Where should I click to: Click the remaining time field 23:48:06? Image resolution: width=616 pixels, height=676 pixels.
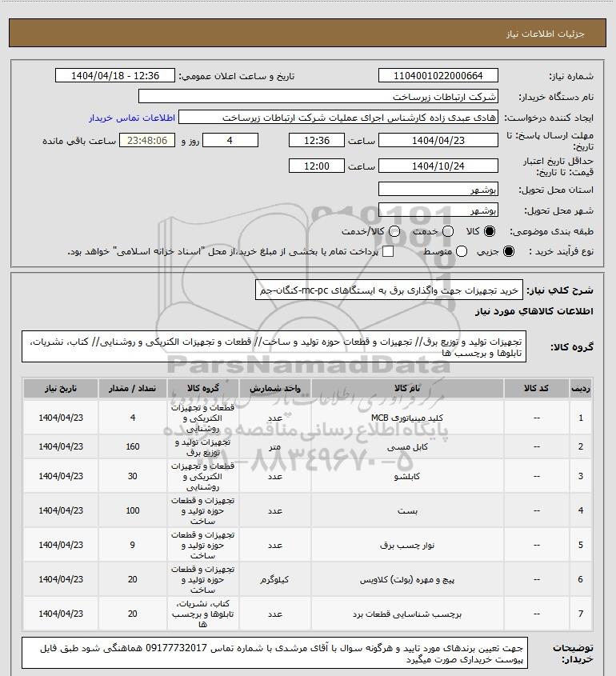click(147, 141)
